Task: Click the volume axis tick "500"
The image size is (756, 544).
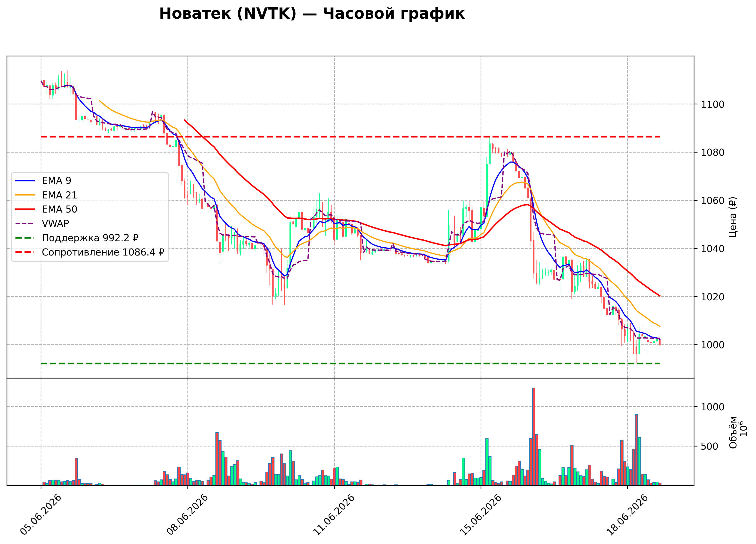Action: (x=710, y=446)
